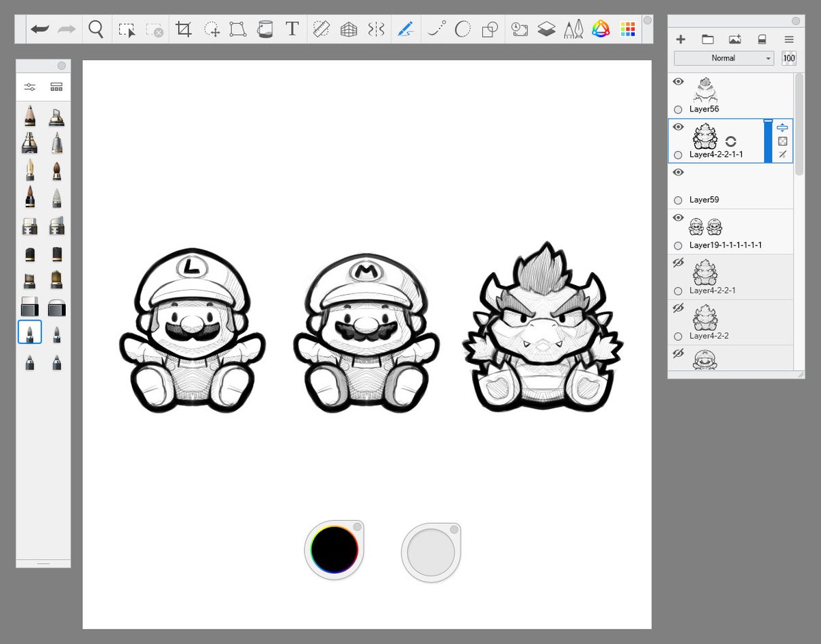Click the blue opacity bar of Layer4-2-2-1-1
This screenshot has width=821, height=644.
(768, 142)
